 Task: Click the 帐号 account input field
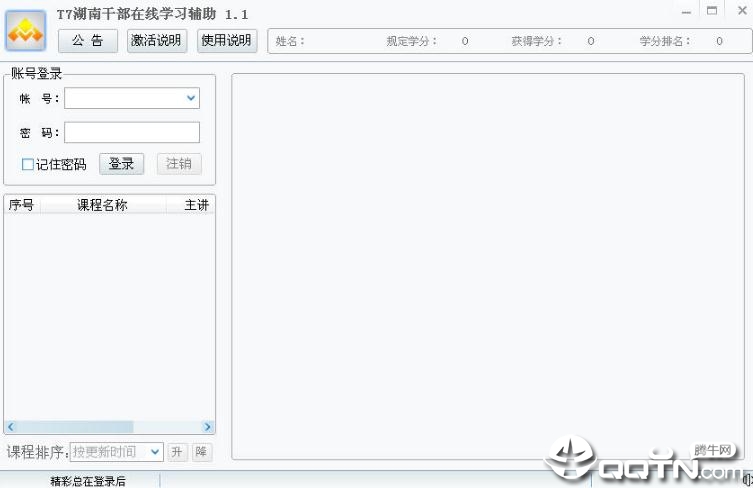(x=132, y=98)
